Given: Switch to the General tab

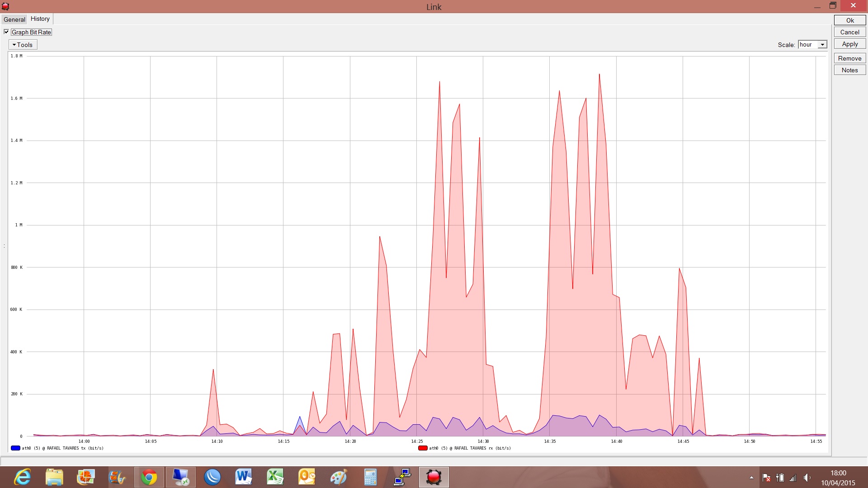Looking at the screenshot, I should [14, 19].
